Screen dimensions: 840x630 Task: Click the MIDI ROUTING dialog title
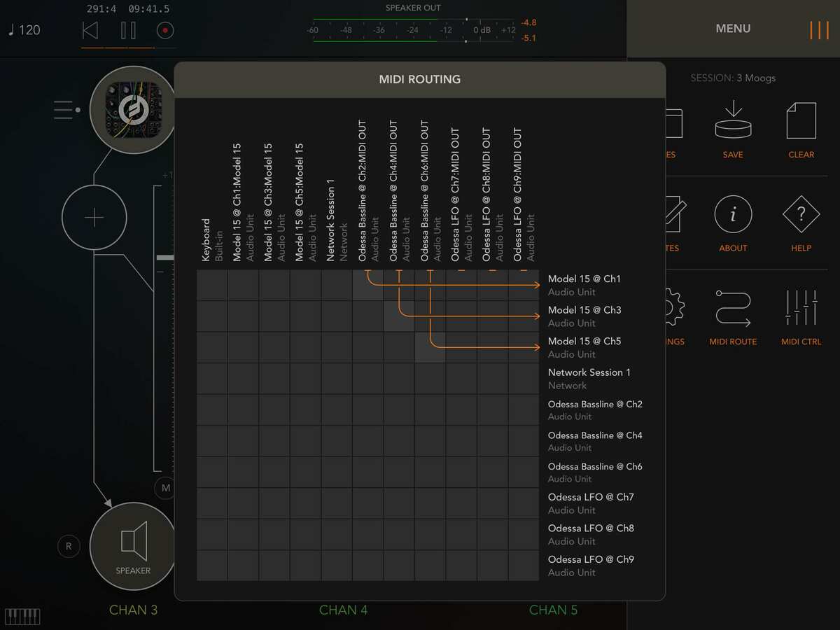point(420,79)
